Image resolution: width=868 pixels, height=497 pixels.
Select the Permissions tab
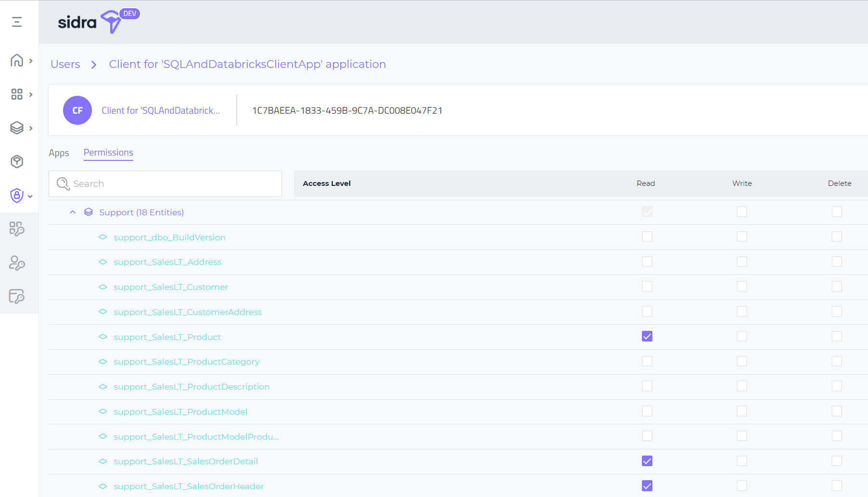click(108, 153)
